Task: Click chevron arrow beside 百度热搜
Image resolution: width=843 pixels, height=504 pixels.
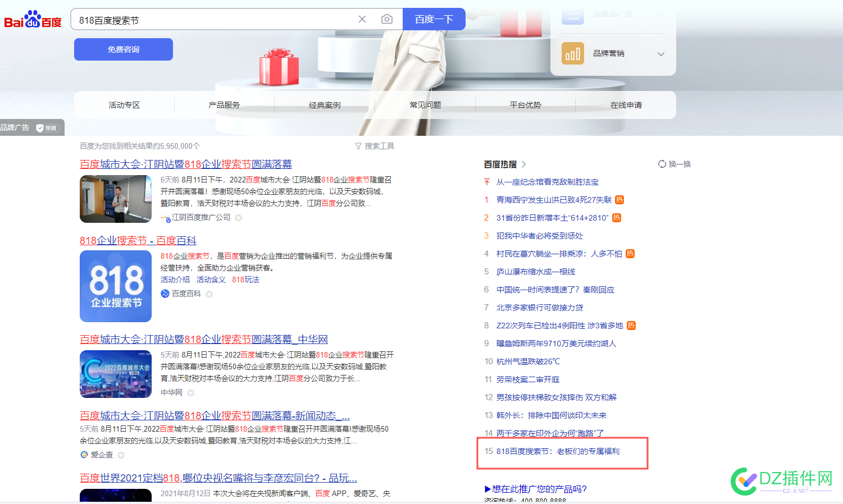Action: click(524, 164)
